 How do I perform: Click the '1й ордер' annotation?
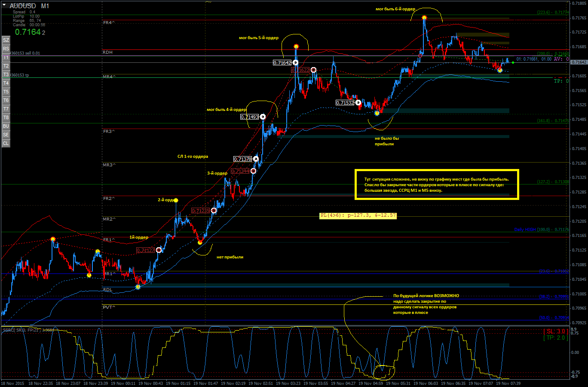coord(139,237)
